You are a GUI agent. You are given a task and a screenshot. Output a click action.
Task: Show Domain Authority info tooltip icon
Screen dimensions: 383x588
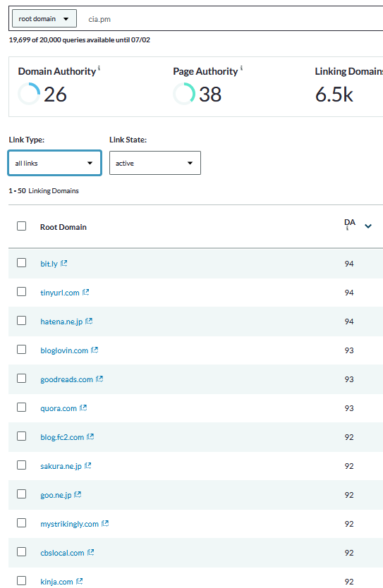coord(99,68)
